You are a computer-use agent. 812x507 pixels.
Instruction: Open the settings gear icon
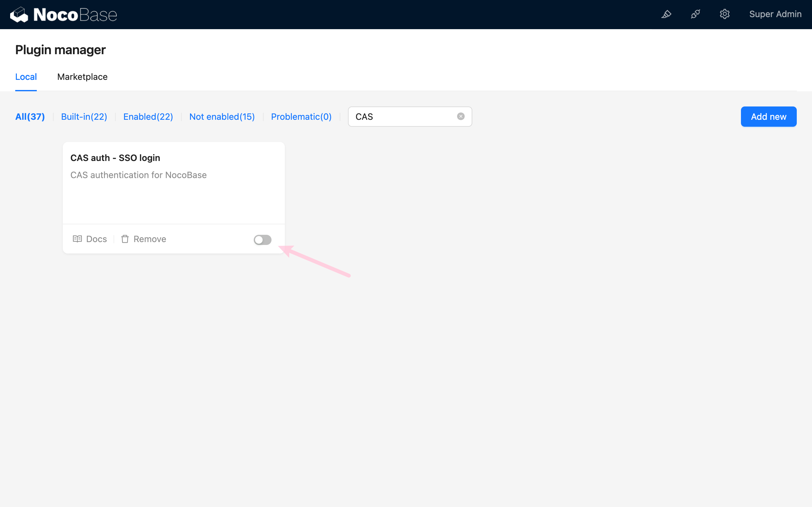[724, 14]
